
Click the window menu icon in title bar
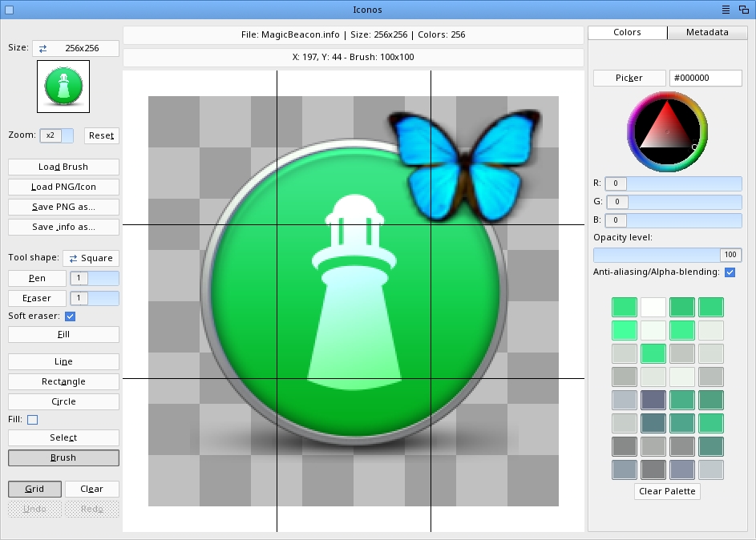point(726,10)
